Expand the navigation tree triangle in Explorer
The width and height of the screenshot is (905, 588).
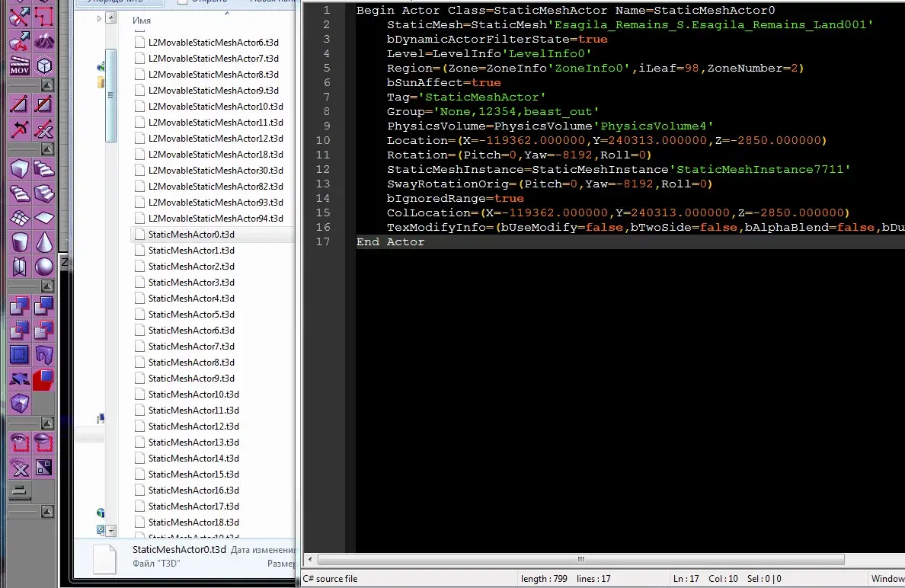[x=99, y=19]
